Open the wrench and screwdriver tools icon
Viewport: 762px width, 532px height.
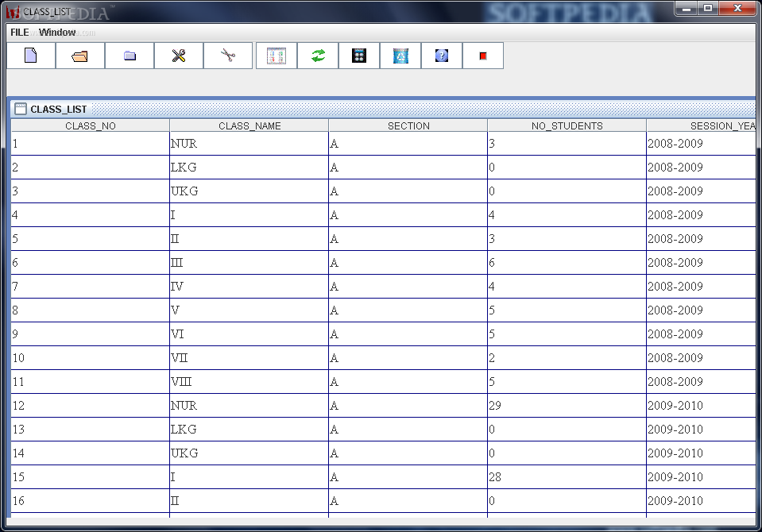(x=179, y=56)
